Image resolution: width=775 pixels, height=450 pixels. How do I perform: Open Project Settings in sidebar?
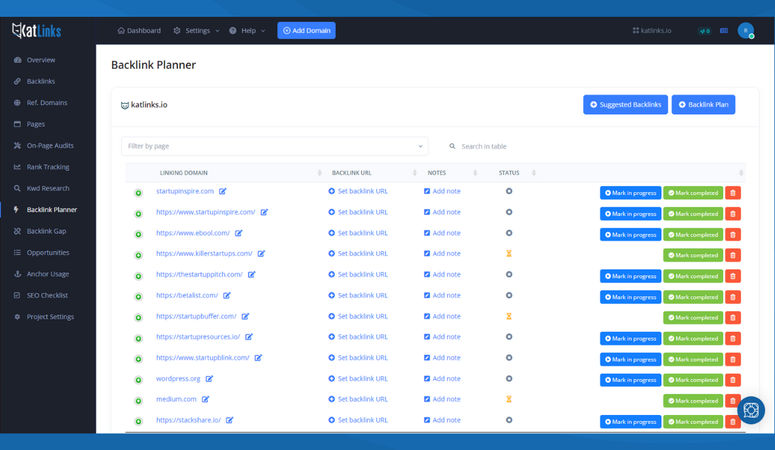click(x=50, y=317)
